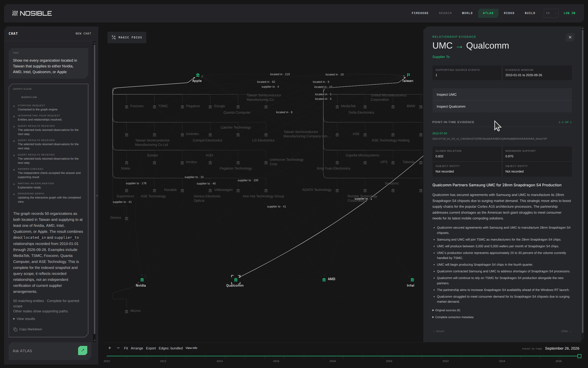Click the Nvidia node icon
Screen dimensions: 588x368
coord(142,280)
